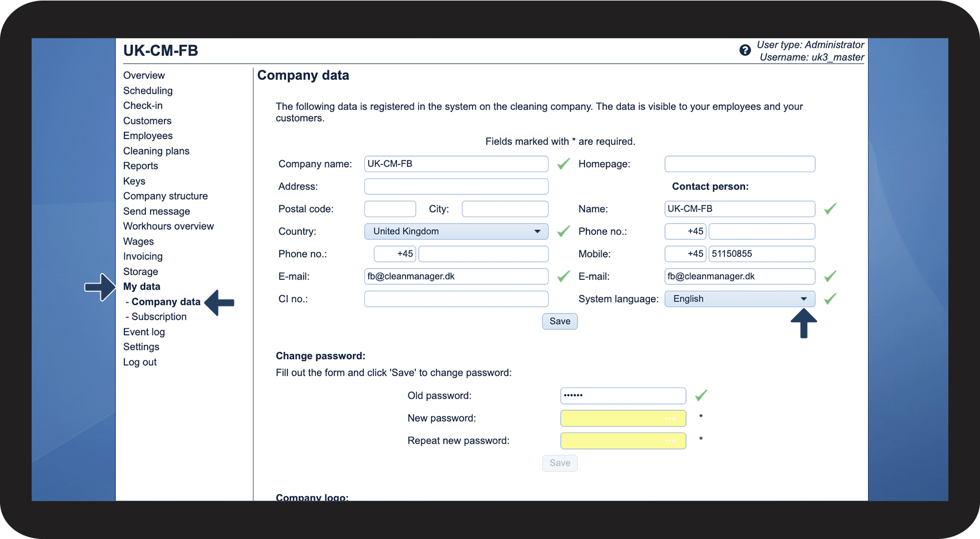Click the contact Mobile number field
Image resolution: width=980 pixels, height=539 pixels.
coord(761,254)
